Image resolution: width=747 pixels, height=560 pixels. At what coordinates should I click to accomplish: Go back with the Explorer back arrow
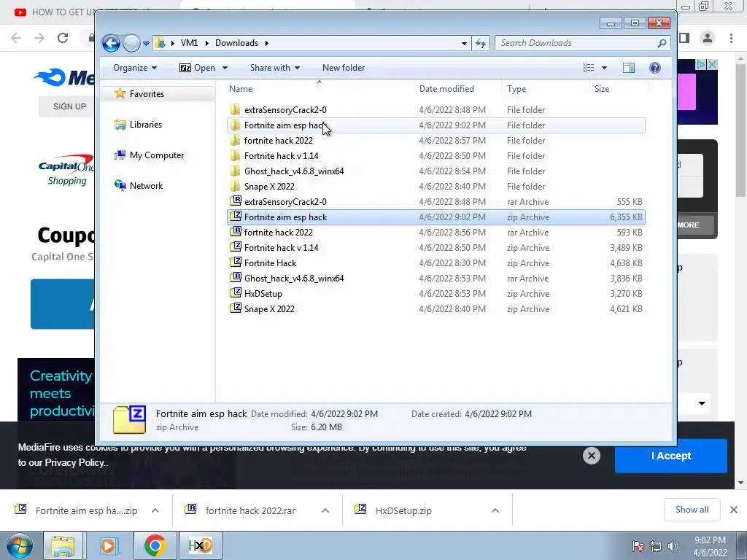click(111, 43)
